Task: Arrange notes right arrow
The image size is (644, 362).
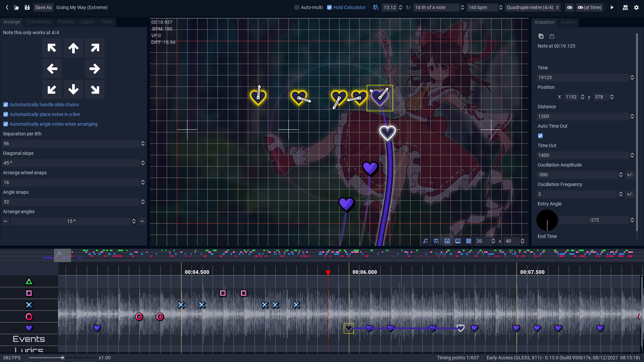Action: 95,69
